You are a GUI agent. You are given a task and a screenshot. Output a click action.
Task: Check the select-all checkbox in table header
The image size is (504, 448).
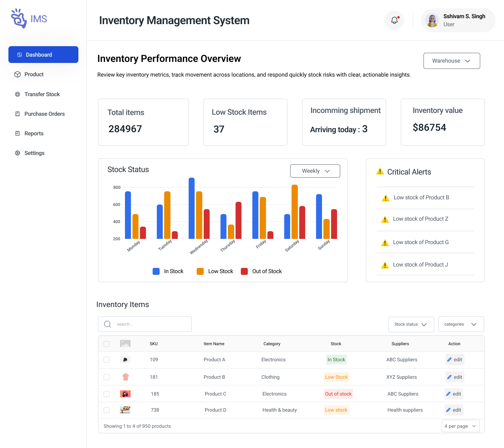[x=107, y=344]
